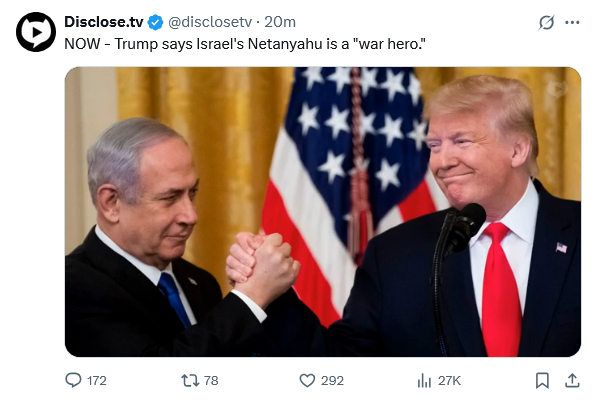Click the 78 reposts count

(x=211, y=381)
